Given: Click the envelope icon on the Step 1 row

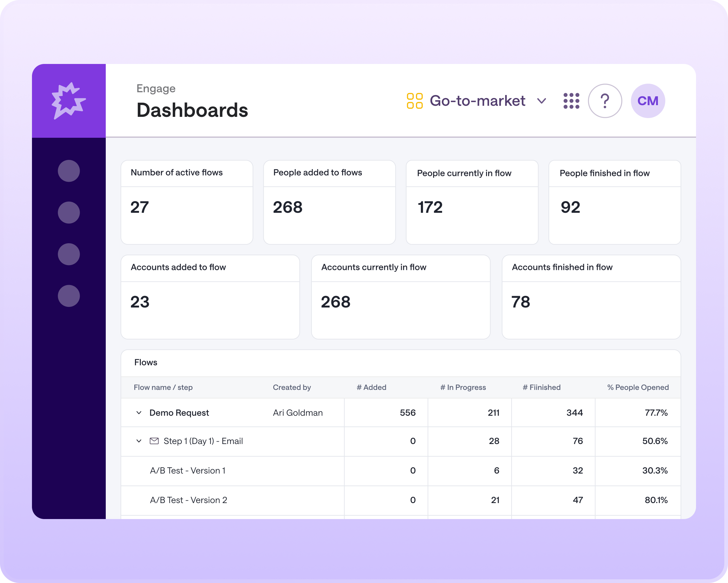Looking at the screenshot, I should [x=154, y=441].
